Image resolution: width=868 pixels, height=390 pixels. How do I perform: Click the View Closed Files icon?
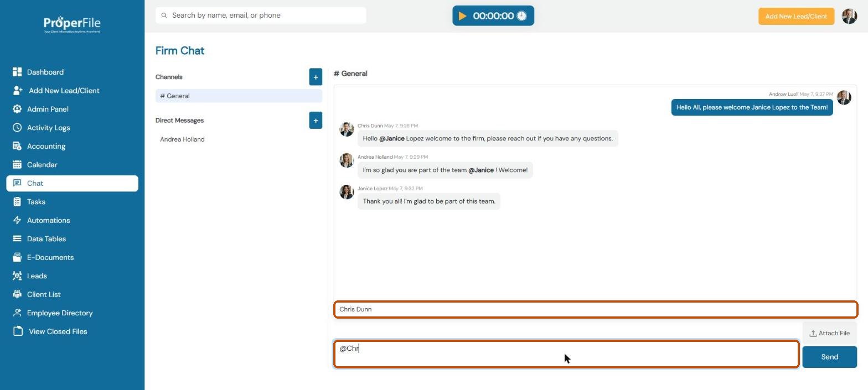pos(18,331)
